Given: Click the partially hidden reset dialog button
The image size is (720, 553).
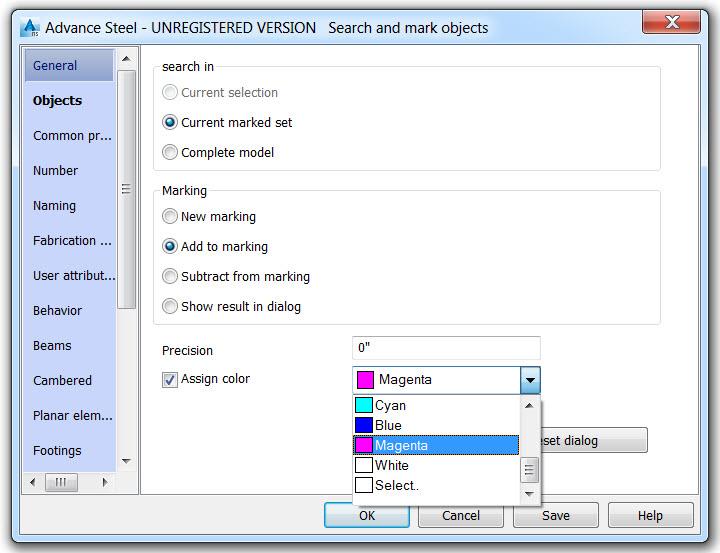Looking at the screenshot, I should click(594, 440).
